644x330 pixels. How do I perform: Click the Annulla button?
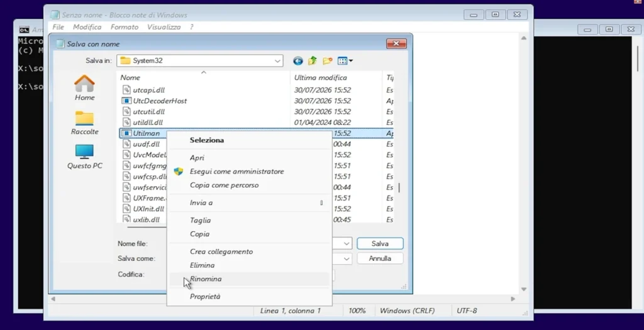click(x=380, y=258)
